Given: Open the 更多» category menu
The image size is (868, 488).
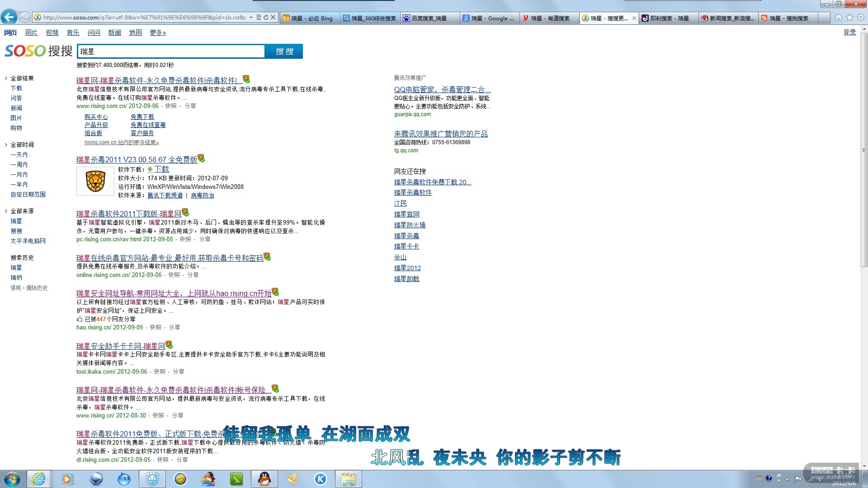Looking at the screenshot, I should click(158, 33).
